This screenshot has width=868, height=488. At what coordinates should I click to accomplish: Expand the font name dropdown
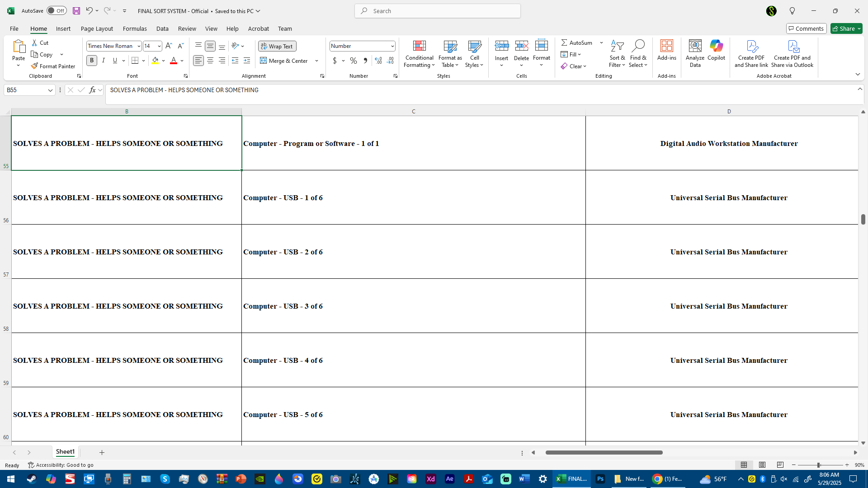[x=139, y=46]
